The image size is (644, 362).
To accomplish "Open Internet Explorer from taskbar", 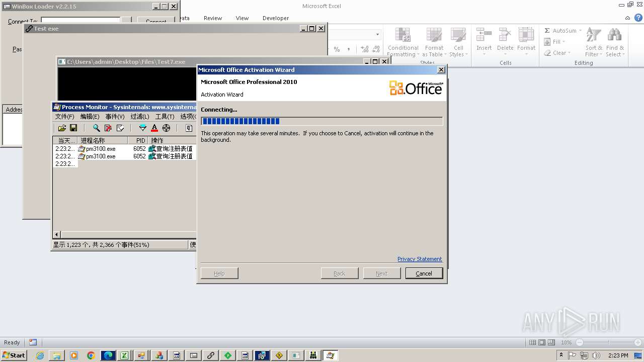I will (x=40, y=355).
